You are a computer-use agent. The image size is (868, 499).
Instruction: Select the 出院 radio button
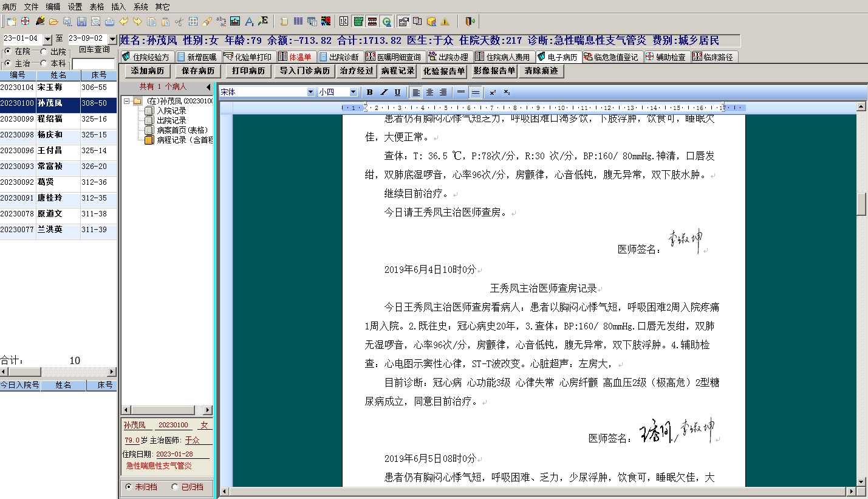click(x=44, y=52)
